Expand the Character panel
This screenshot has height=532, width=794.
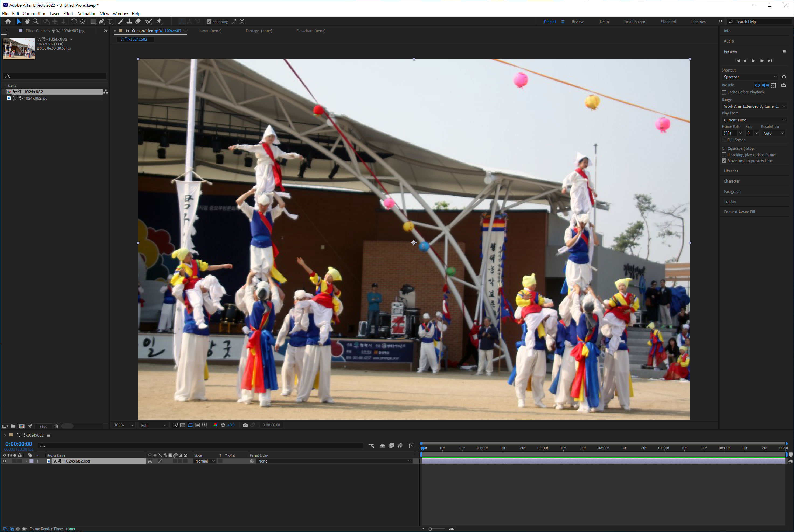point(731,181)
